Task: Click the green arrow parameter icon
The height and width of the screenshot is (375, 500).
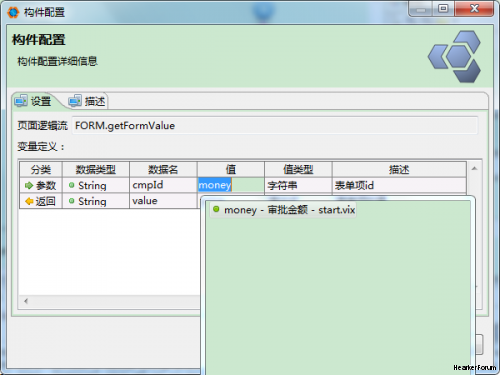Action: (x=29, y=185)
